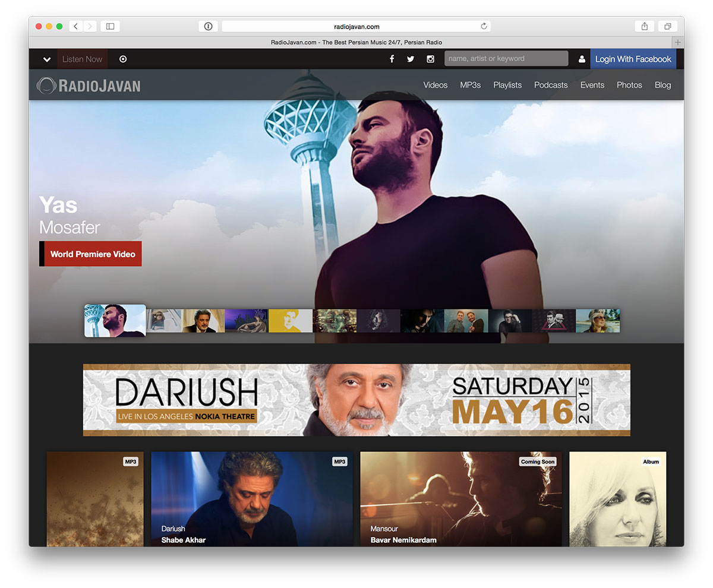Open the Mansour Bavar Nemikardam card
Image resolution: width=713 pixels, height=588 pixels.
461,499
